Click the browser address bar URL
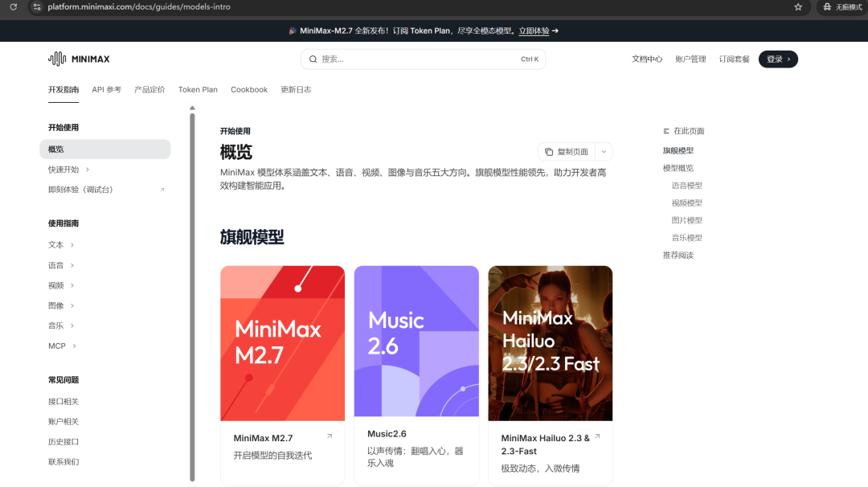This screenshot has height=487, width=868. 139,6
